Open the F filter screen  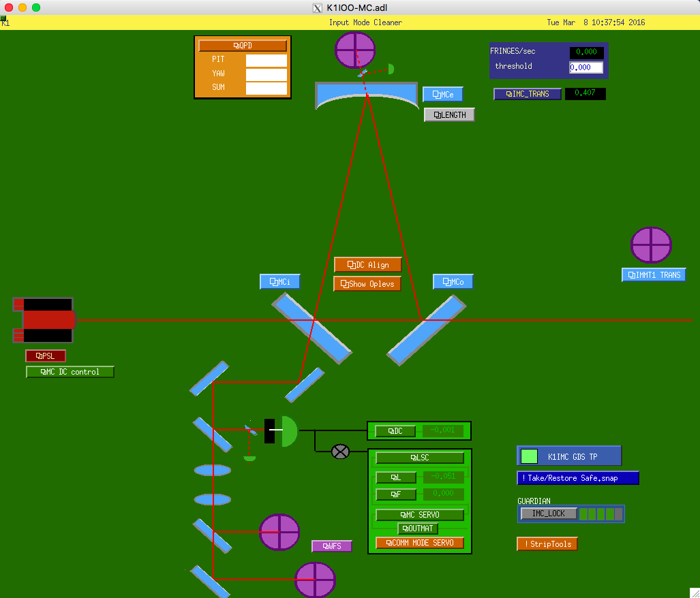[396, 494]
